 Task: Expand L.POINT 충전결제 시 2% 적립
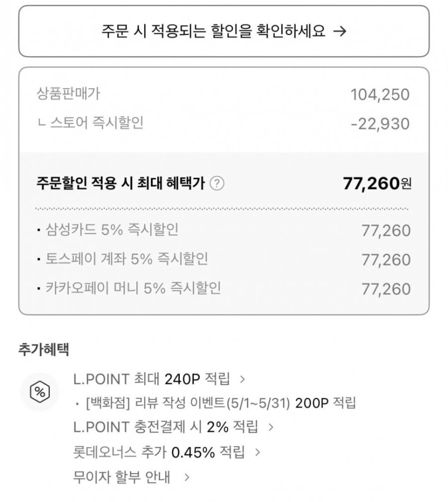tap(166, 427)
